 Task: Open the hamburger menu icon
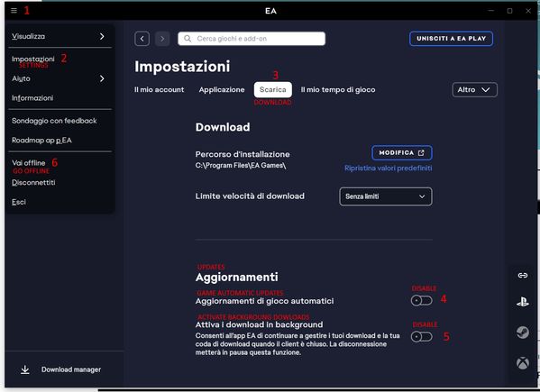(14, 11)
